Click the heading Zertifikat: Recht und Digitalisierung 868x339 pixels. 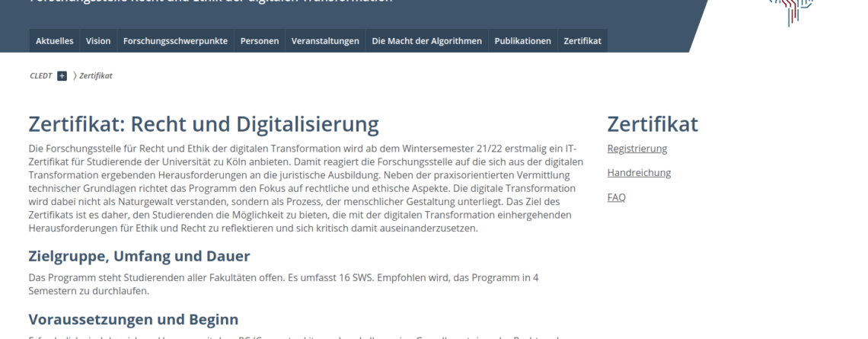[203, 123]
